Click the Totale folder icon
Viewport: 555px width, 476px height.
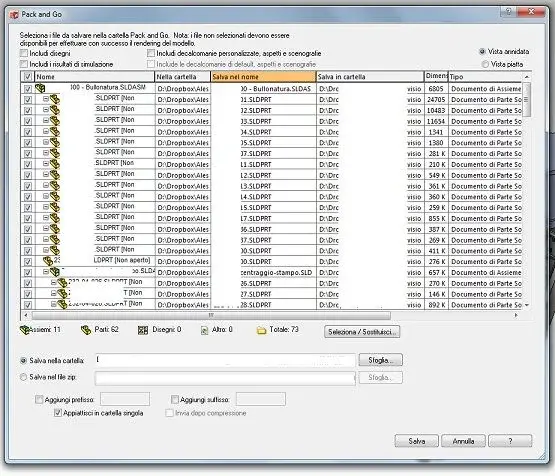(261, 331)
